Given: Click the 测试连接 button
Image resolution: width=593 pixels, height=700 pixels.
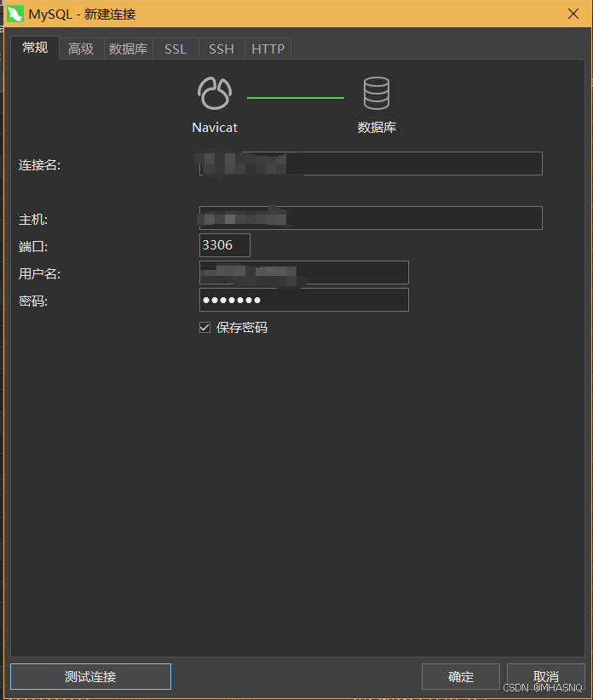Looking at the screenshot, I should click(x=90, y=676).
